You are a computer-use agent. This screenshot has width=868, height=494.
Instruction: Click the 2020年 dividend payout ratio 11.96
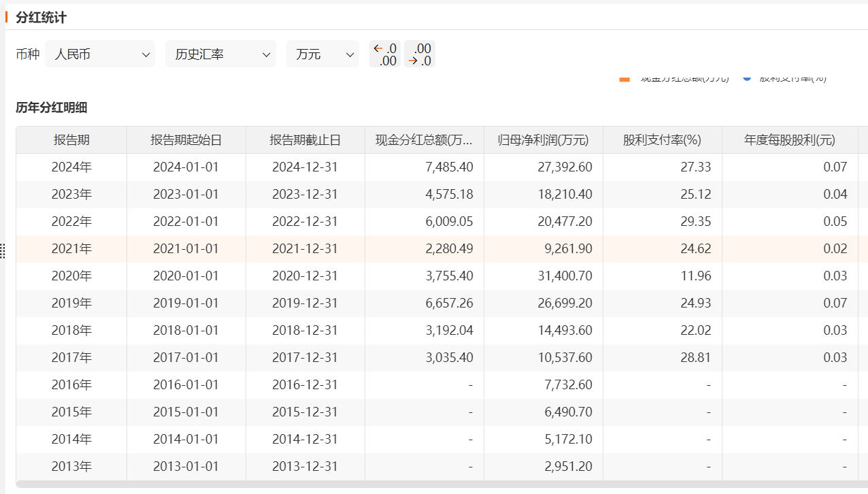point(695,276)
